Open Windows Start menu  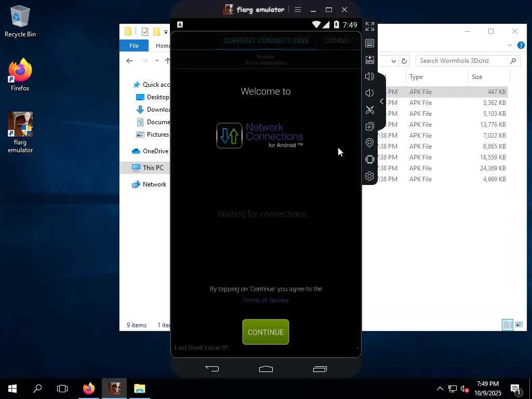click(x=12, y=389)
